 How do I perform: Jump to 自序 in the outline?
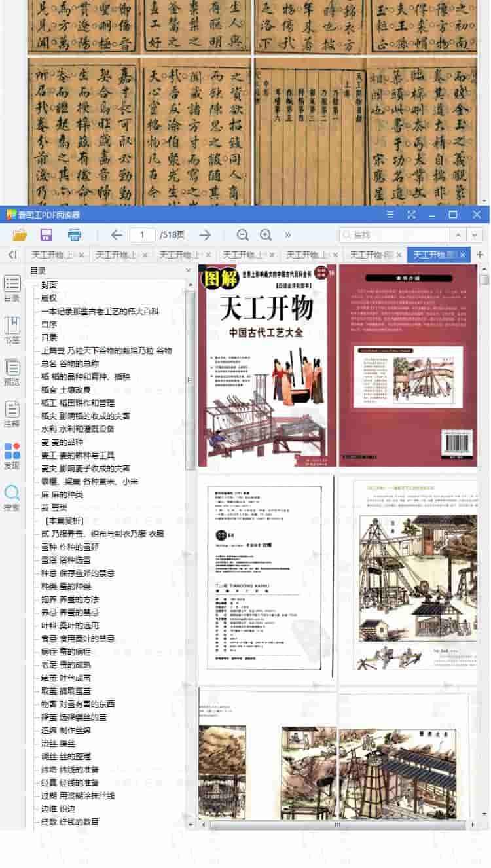(x=49, y=324)
